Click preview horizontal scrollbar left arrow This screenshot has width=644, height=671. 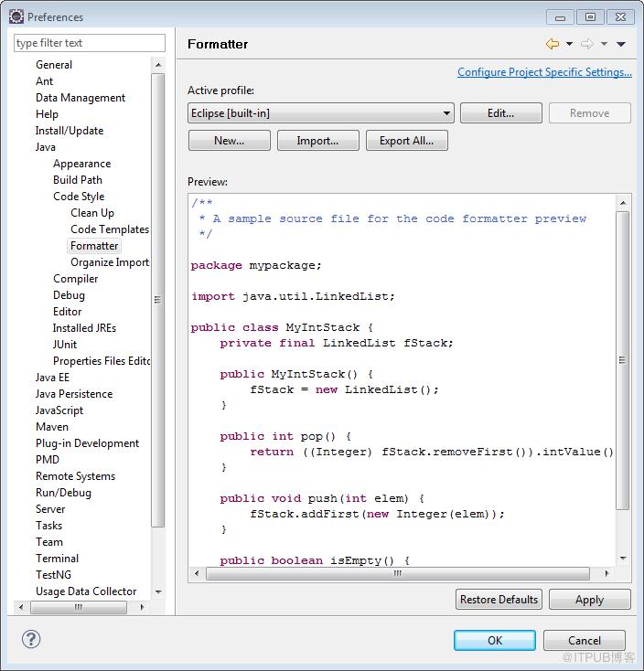click(x=197, y=573)
